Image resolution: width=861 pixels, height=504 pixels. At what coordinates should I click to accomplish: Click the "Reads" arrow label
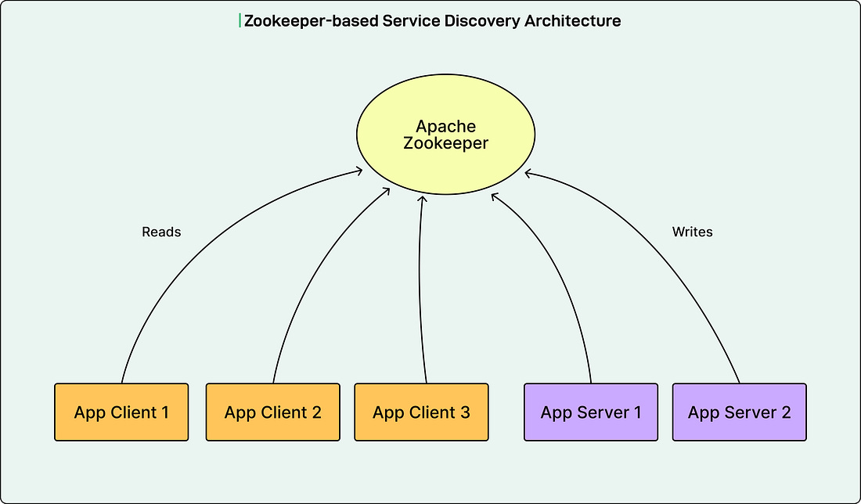[161, 232]
